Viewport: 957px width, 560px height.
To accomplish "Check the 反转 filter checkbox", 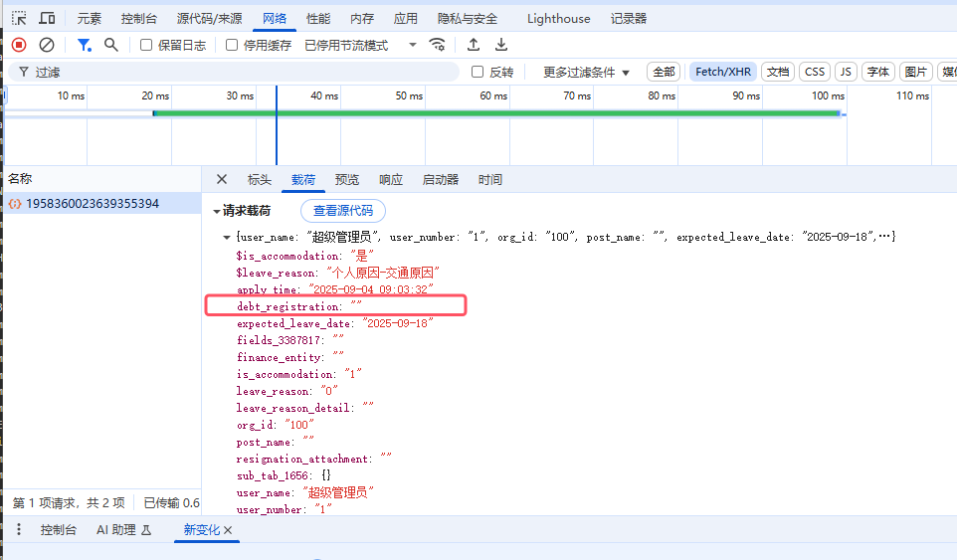I will click(478, 72).
